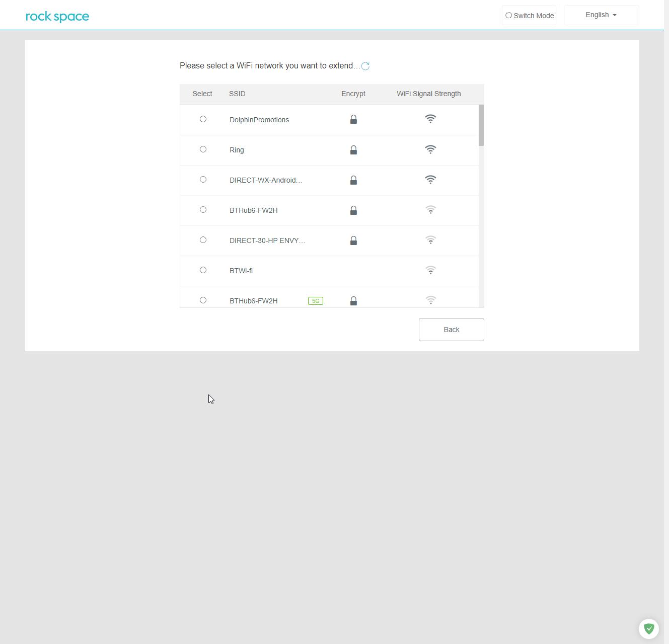This screenshot has width=669, height=644.
Task: Click the lock icon for DolphinPromotions
Action: tap(353, 119)
